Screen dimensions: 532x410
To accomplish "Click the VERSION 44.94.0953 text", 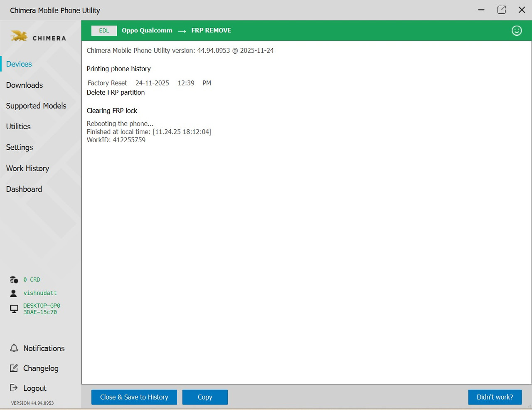I will pos(32,403).
